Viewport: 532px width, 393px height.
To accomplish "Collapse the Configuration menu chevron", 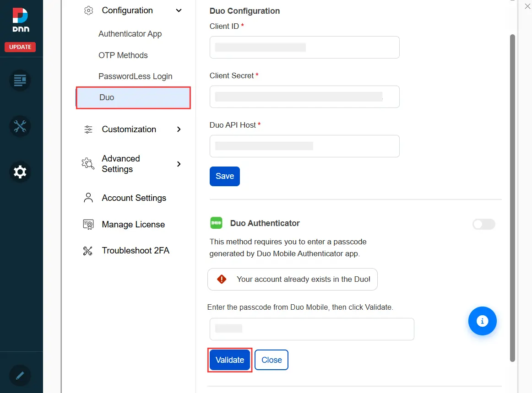I will click(x=179, y=11).
